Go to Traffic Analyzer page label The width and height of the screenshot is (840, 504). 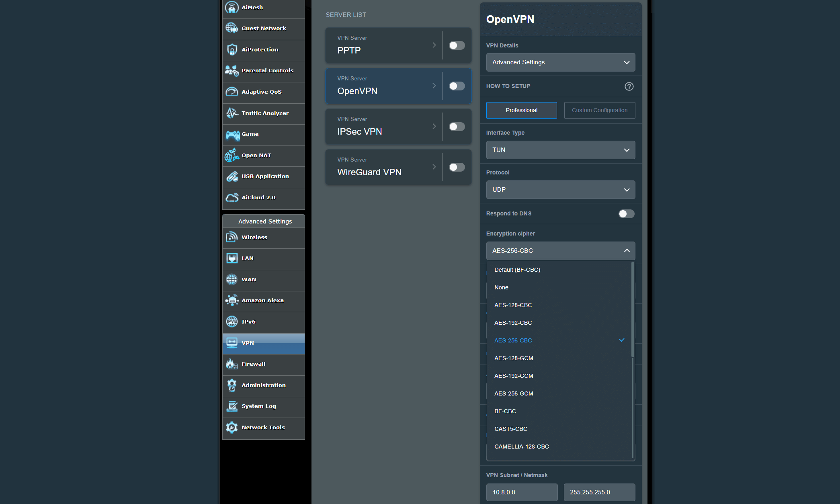[x=265, y=113]
